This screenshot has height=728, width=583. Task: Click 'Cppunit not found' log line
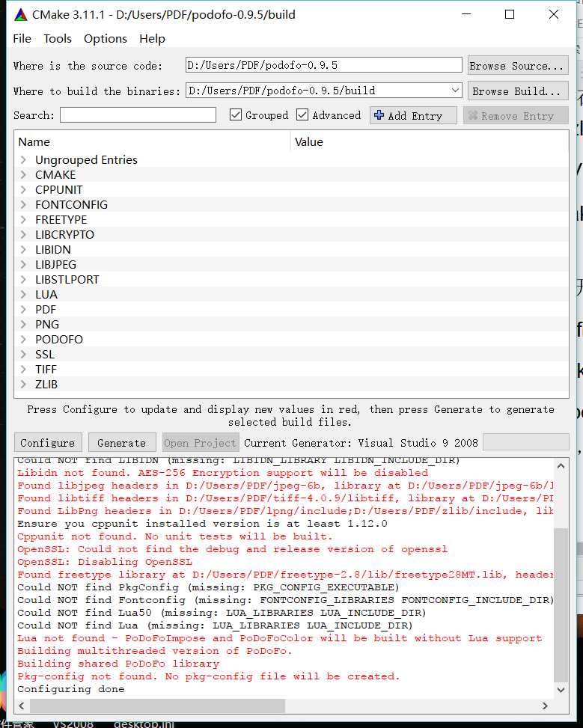pos(175,536)
